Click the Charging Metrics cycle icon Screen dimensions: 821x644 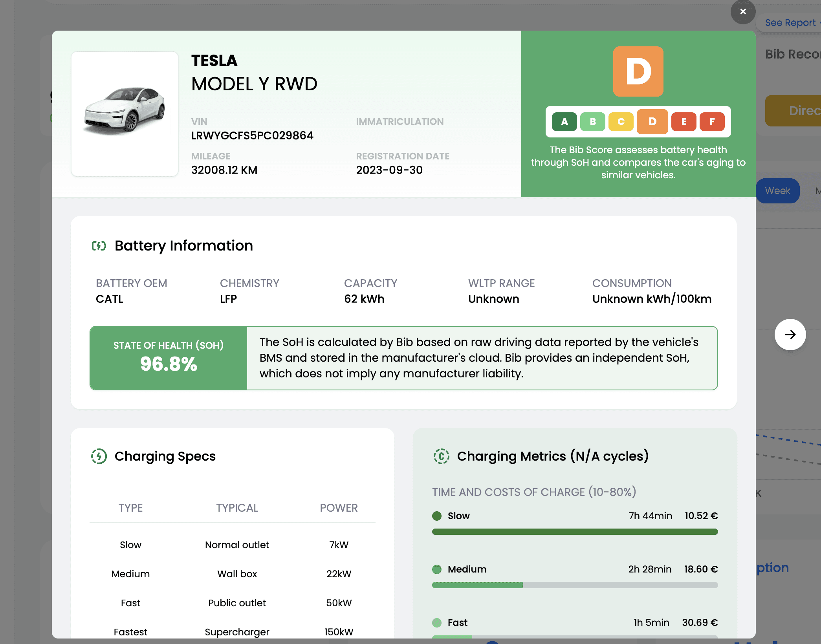tap(442, 456)
